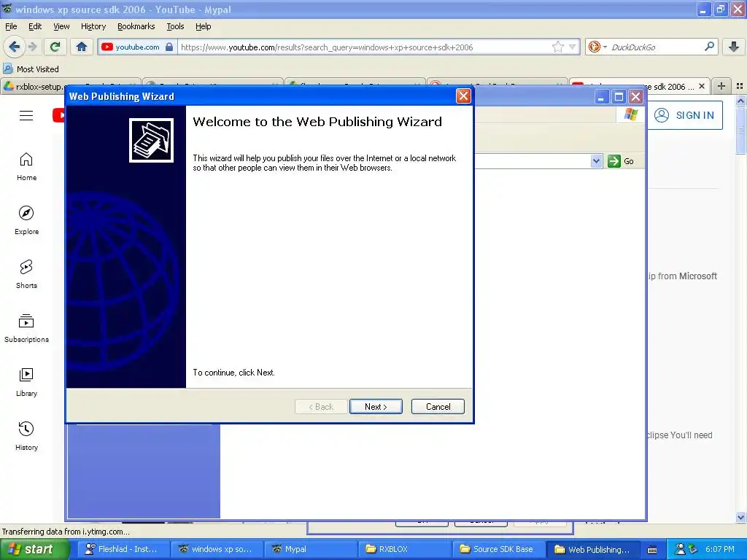
Task: Switch to Source SDK Base taskbar item
Action: pos(498,549)
